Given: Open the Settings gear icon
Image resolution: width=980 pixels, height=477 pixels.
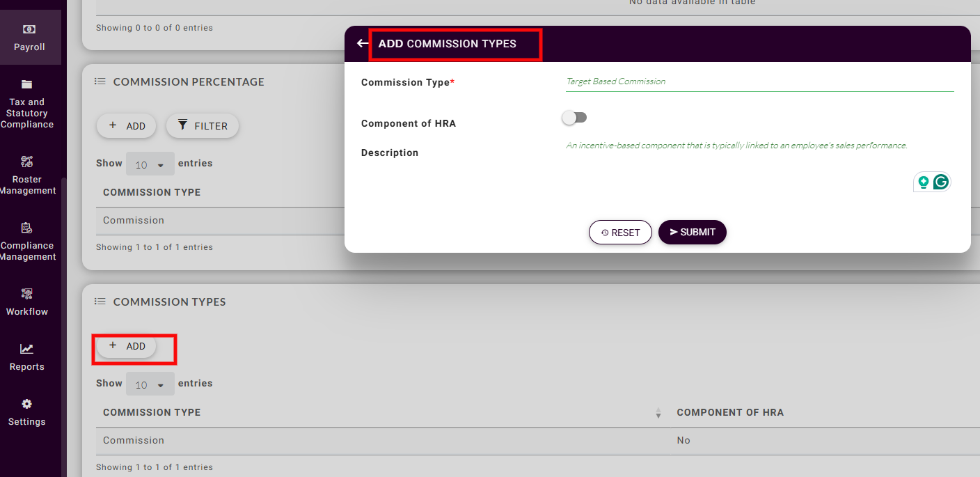Looking at the screenshot, I should click(x=27, y=405).
